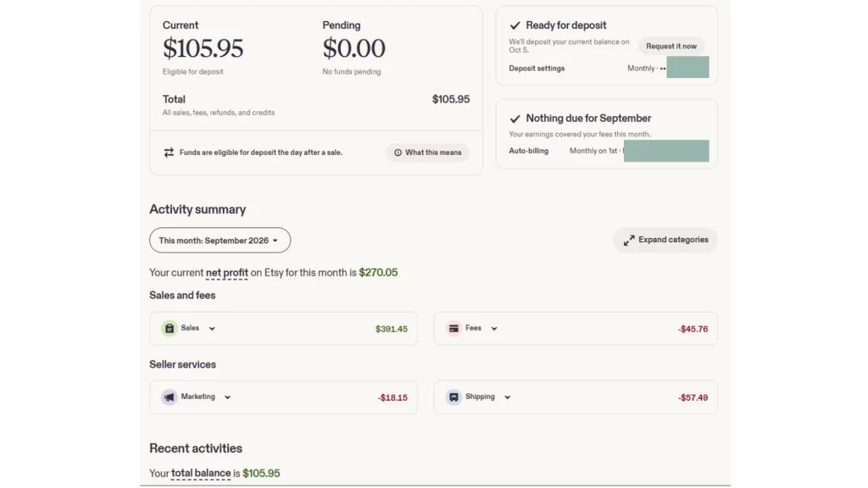Click the Sales amount $391.45

point(392,329)
